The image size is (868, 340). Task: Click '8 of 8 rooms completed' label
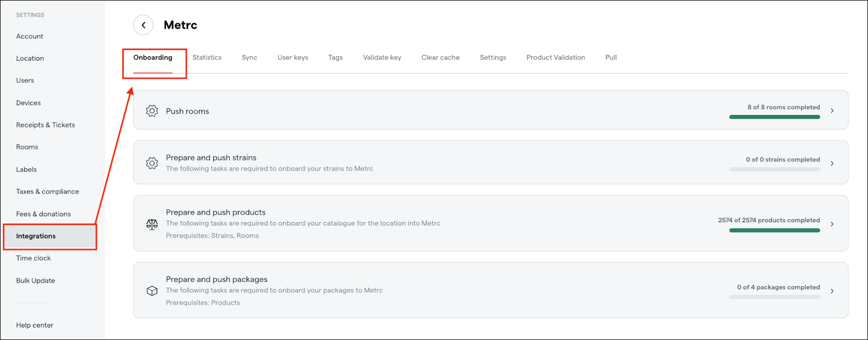tap(783, 107)
